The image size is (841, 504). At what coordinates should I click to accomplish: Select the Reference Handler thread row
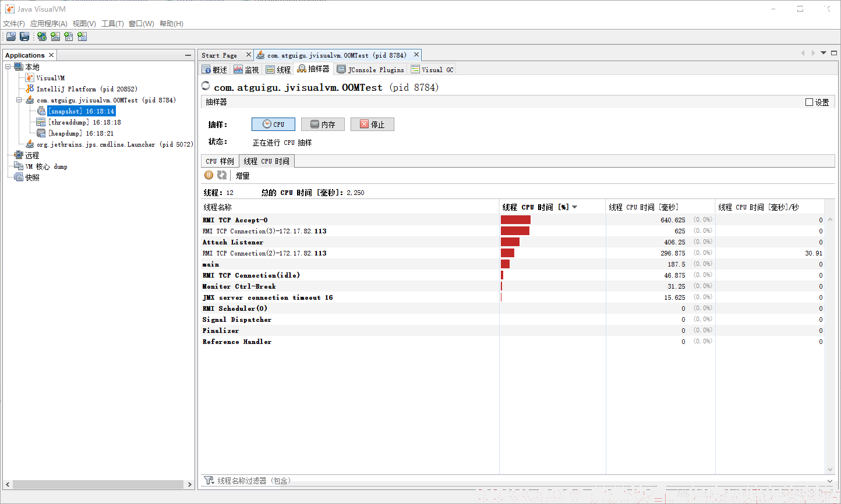(x=513, y=342)
